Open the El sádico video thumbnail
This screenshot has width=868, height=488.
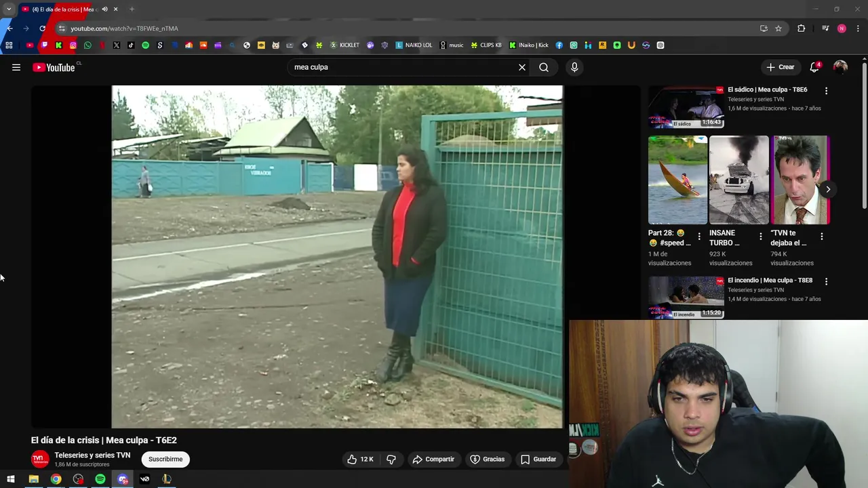pyautogui.click(x=686, y=107)
